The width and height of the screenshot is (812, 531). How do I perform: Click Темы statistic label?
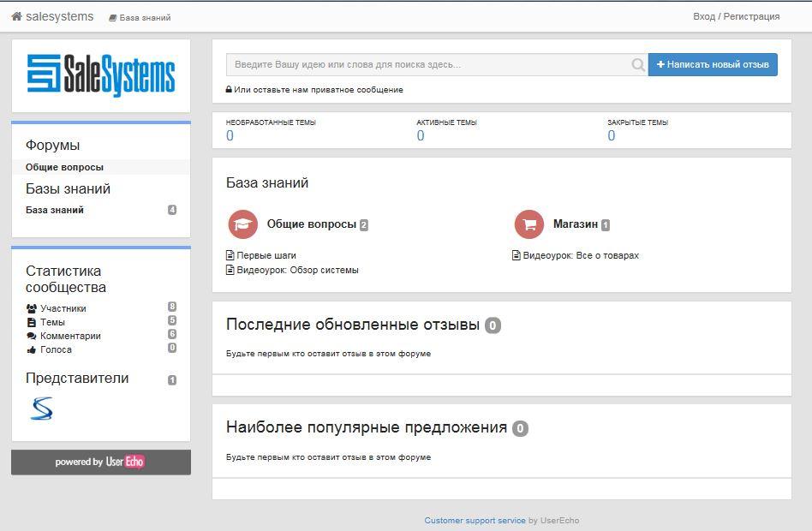(x=52, y=322)
